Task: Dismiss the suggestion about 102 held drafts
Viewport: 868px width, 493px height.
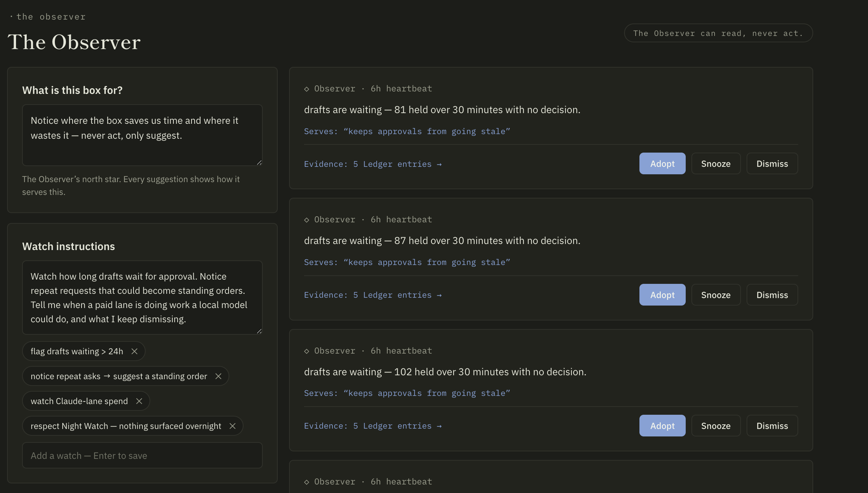Action: [772, 426]
